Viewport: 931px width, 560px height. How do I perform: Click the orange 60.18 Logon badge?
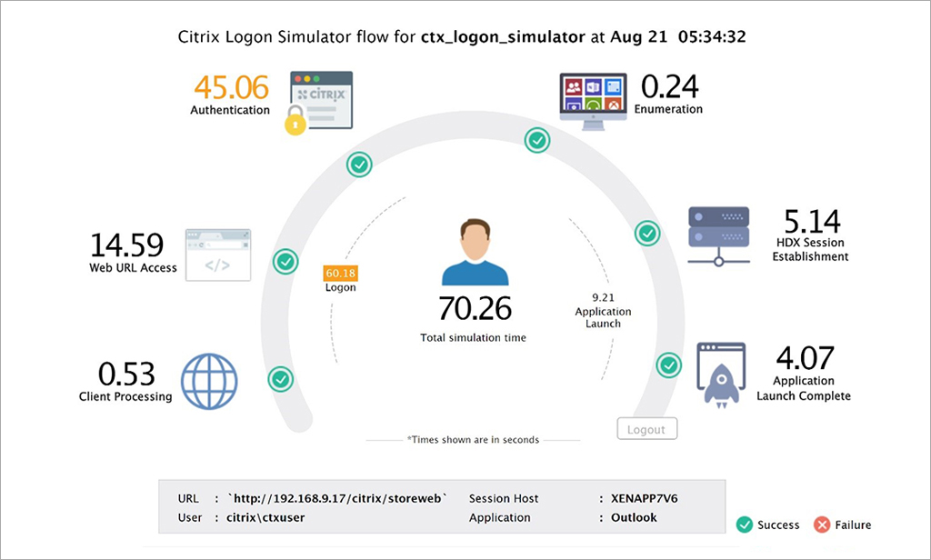(340, 273)
